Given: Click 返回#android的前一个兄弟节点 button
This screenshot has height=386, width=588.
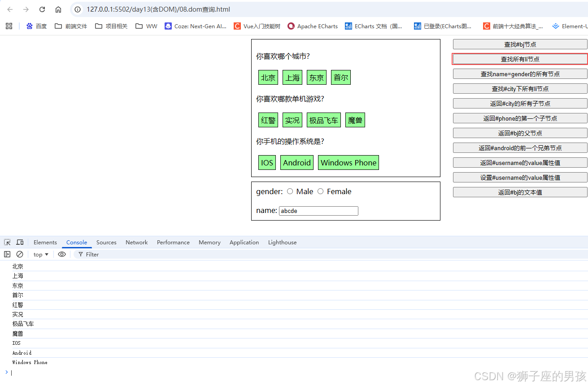Looking at the screenshot, I should 520,147.
